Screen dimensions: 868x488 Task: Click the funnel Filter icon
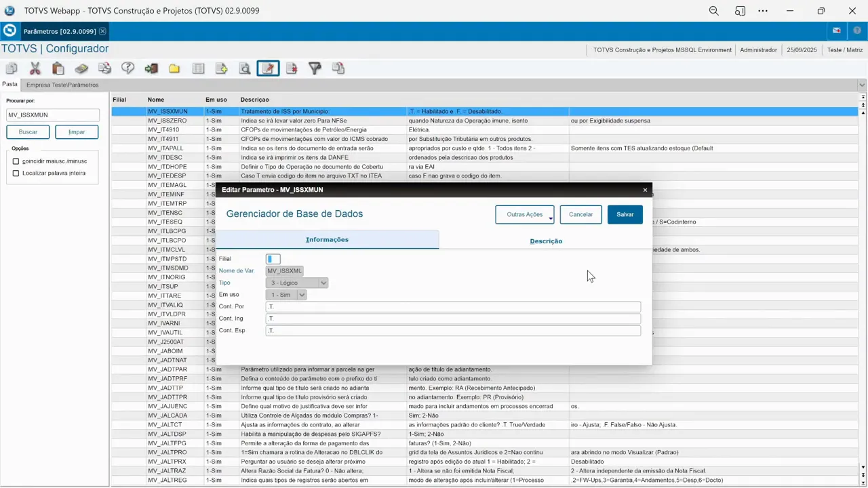coord(315,68)
